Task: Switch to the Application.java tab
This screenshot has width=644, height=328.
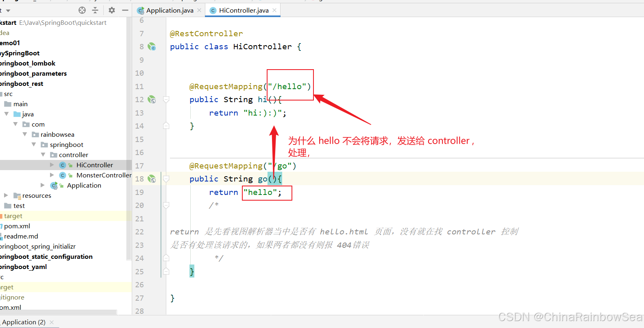Action: pyautogui.click(x=169, y=11)
